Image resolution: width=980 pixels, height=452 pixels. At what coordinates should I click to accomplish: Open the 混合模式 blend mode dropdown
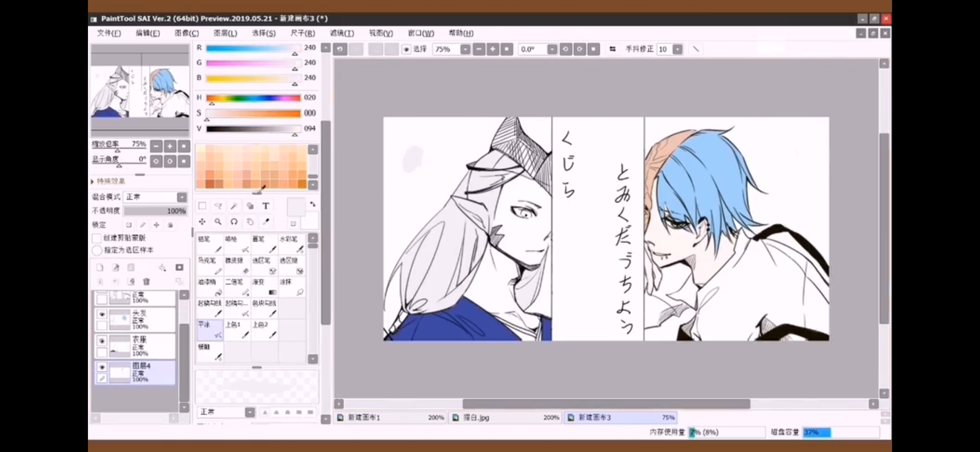[x=182, y=197]
